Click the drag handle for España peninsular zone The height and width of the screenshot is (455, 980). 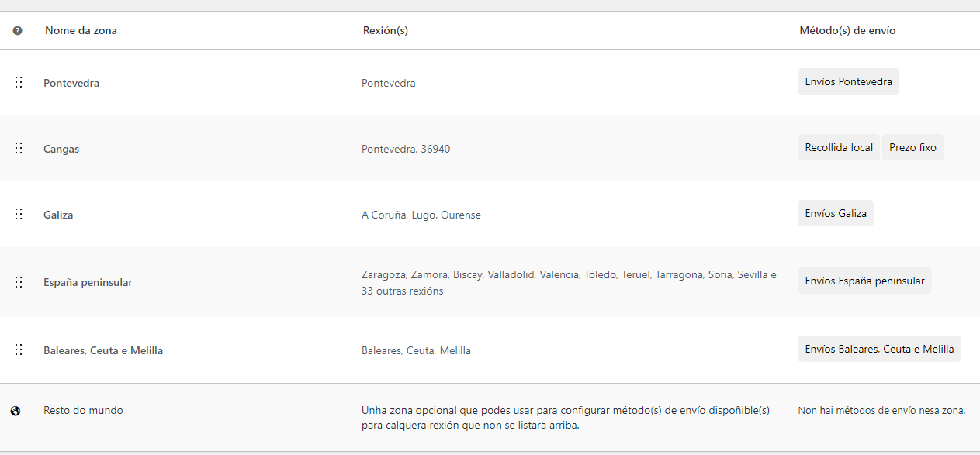[19, 282]
